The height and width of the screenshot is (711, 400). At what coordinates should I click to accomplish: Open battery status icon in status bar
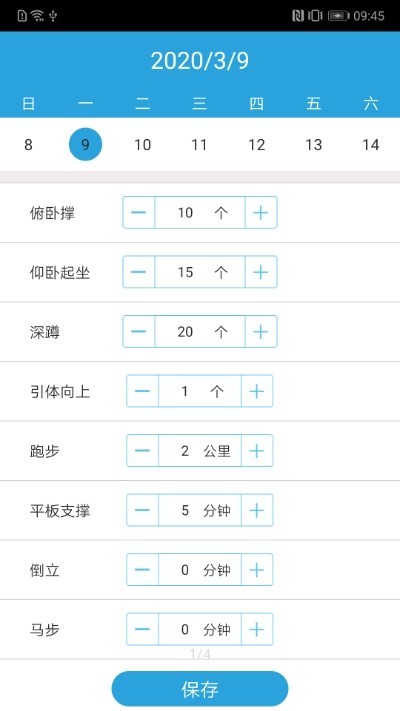point(338,16)
